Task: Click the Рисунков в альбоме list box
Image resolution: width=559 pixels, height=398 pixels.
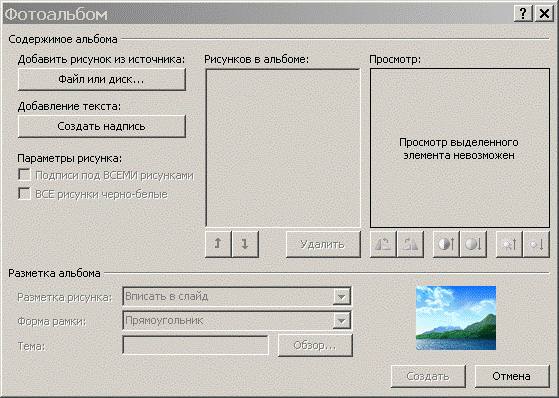Action: tap(283, 148)
